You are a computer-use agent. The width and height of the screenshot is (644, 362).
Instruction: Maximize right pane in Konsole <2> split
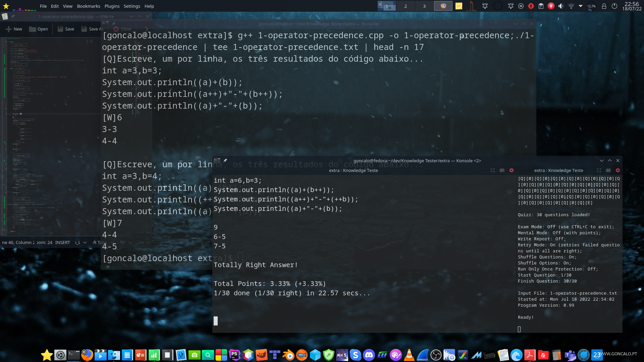pyautogui.click(x=599, y=170)
